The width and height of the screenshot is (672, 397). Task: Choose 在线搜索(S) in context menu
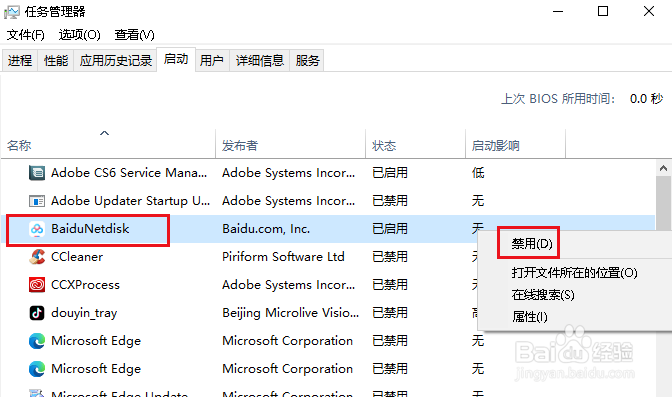pos(543,295)
